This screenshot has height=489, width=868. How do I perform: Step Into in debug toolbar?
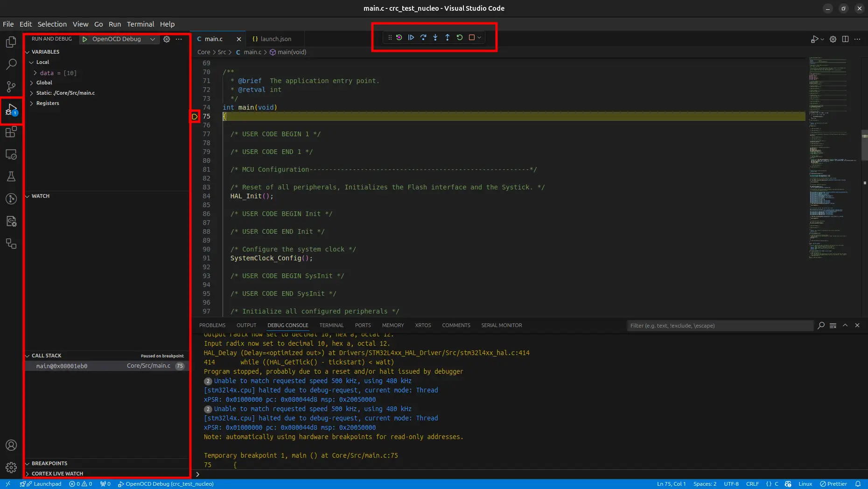click(x=435, y=37)
